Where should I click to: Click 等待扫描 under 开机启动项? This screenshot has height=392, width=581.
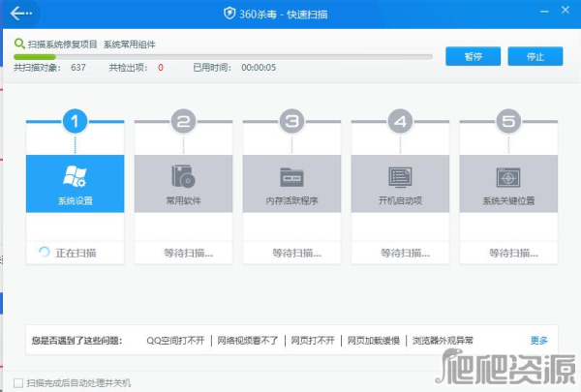[406, 253]
